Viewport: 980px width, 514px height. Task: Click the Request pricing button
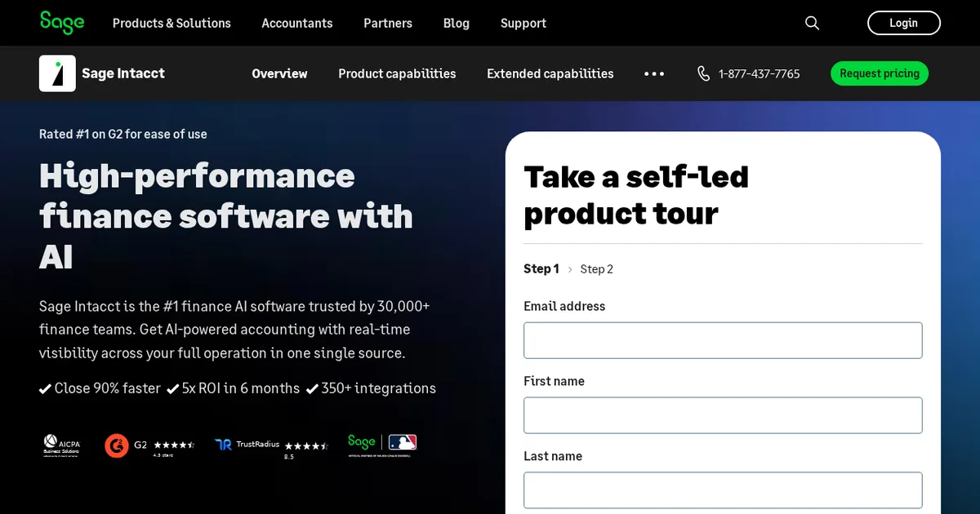coord(880,73)
